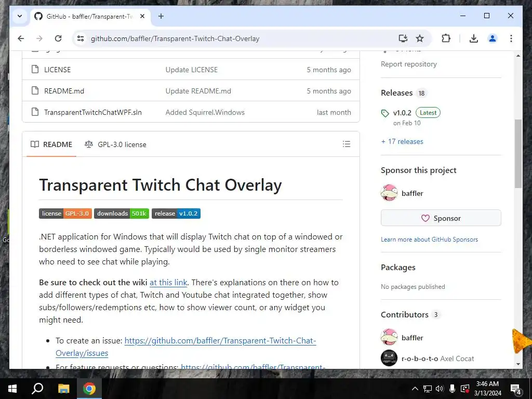
Task: Click the downloads 501k badge
Action: (122, 214)
